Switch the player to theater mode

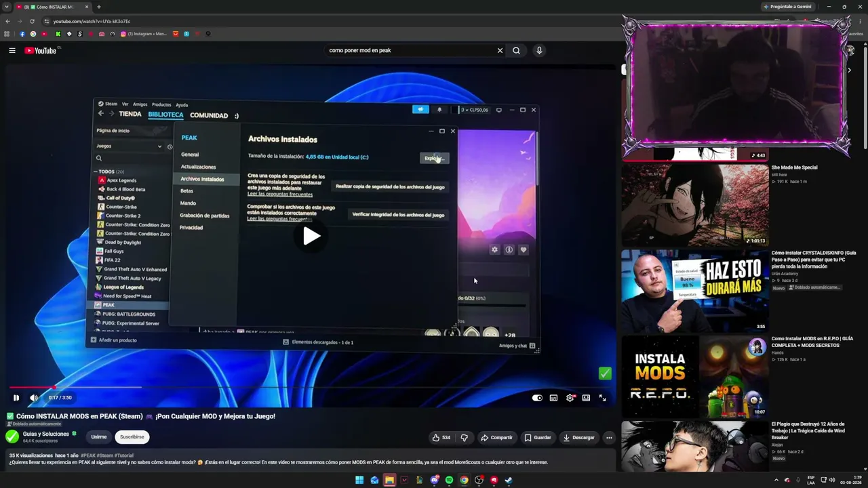click(586, 398)
